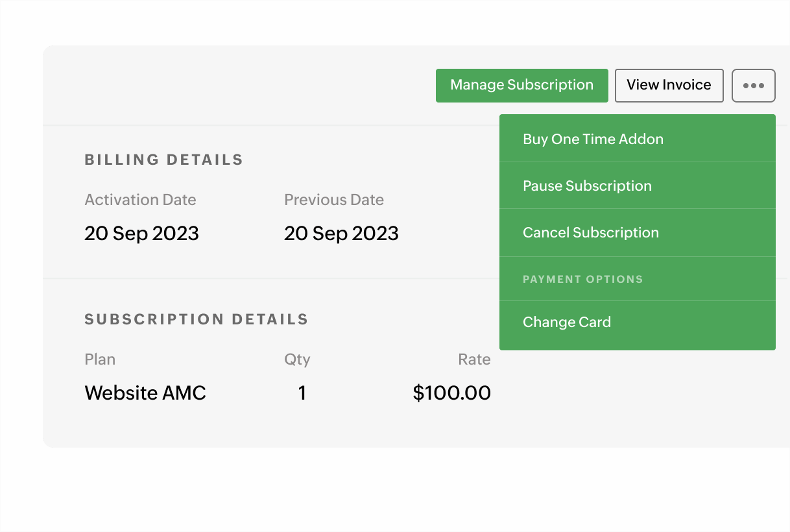This screenshot has width=790, height=532.
Task: Select the $100.00 rate amount
Action: 451,393
